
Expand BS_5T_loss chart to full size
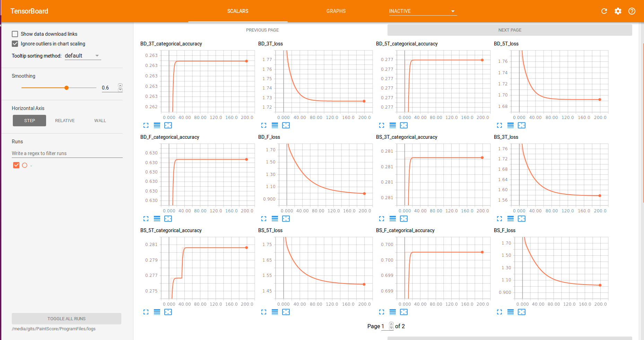tap(264, 312)
